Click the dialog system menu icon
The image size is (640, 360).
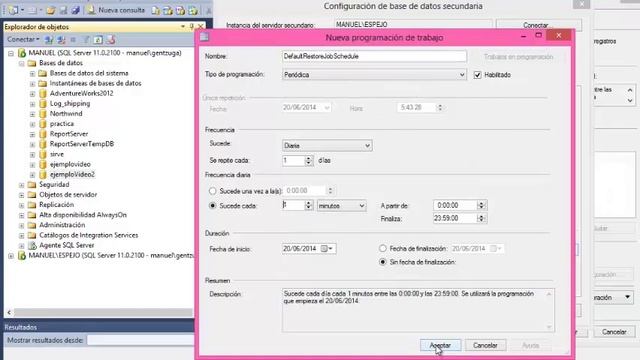tap(204, 37)
